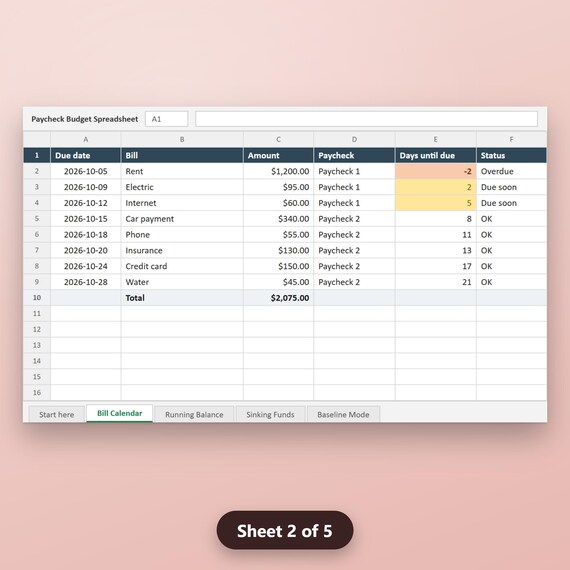This screenshot has width=570, height=570.
Task: Click the orange -2 days cell
Action: 435,171
